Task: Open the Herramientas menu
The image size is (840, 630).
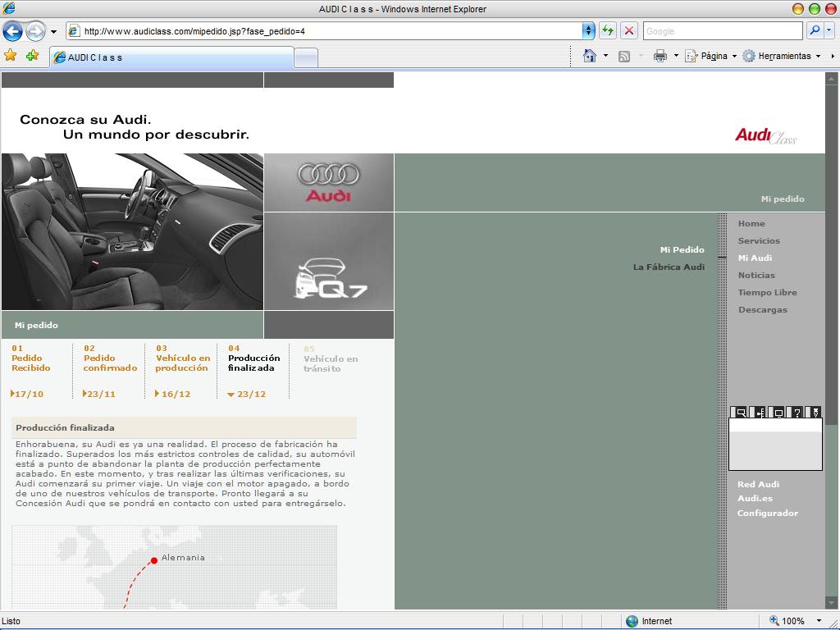Action: [x=782, y=56]
